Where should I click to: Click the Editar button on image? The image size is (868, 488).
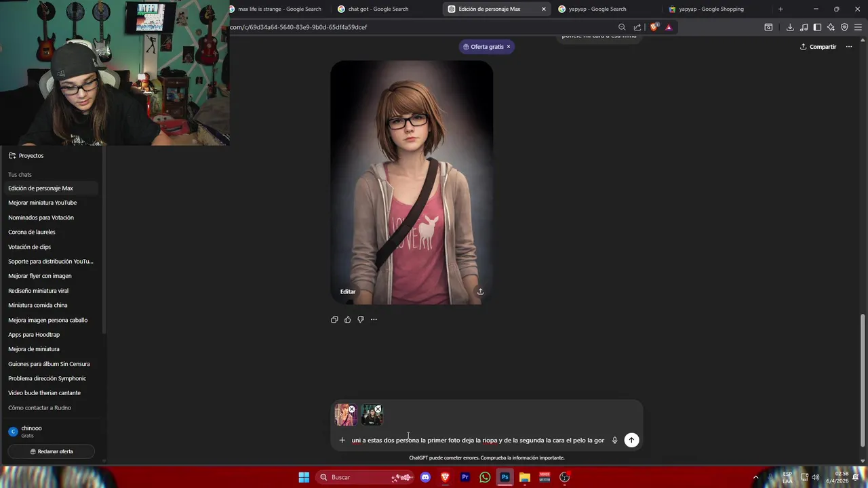click(x=348, y=291)
